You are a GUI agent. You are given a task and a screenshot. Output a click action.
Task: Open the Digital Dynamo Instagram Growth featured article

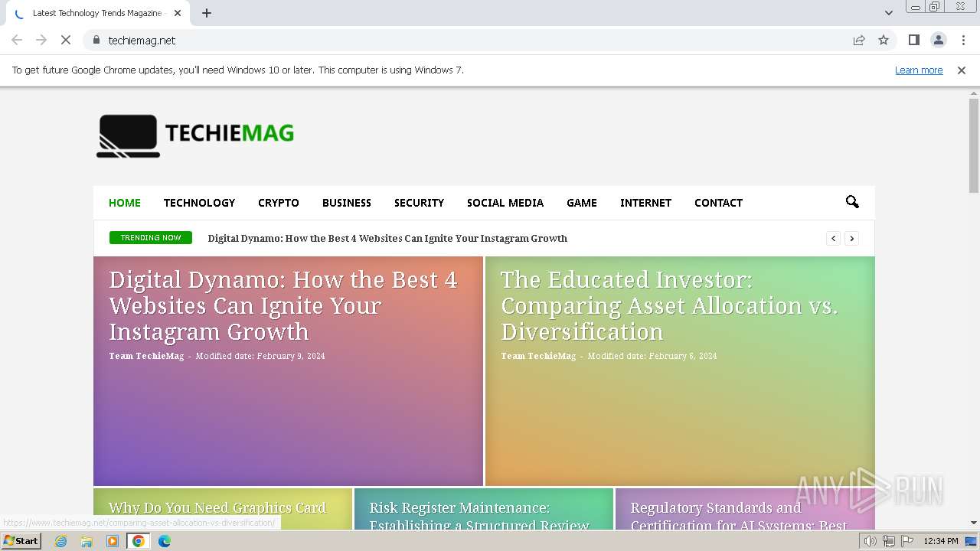click(x=283, y=305)
